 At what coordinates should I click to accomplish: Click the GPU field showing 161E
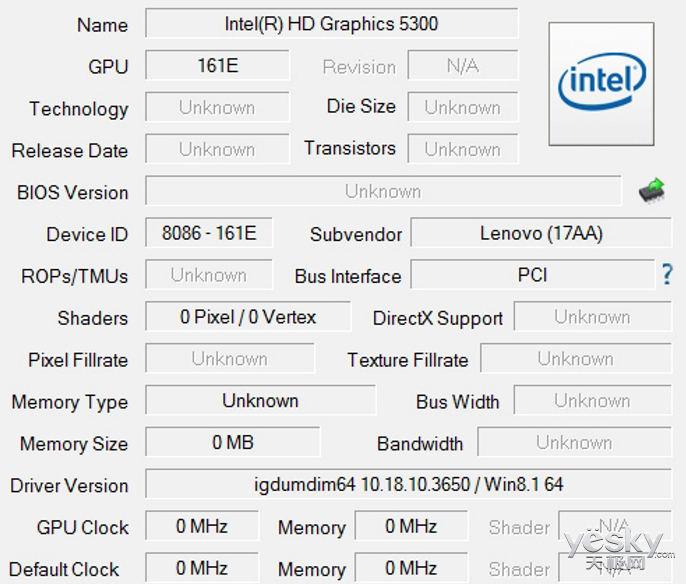click(x=217, y=65)
